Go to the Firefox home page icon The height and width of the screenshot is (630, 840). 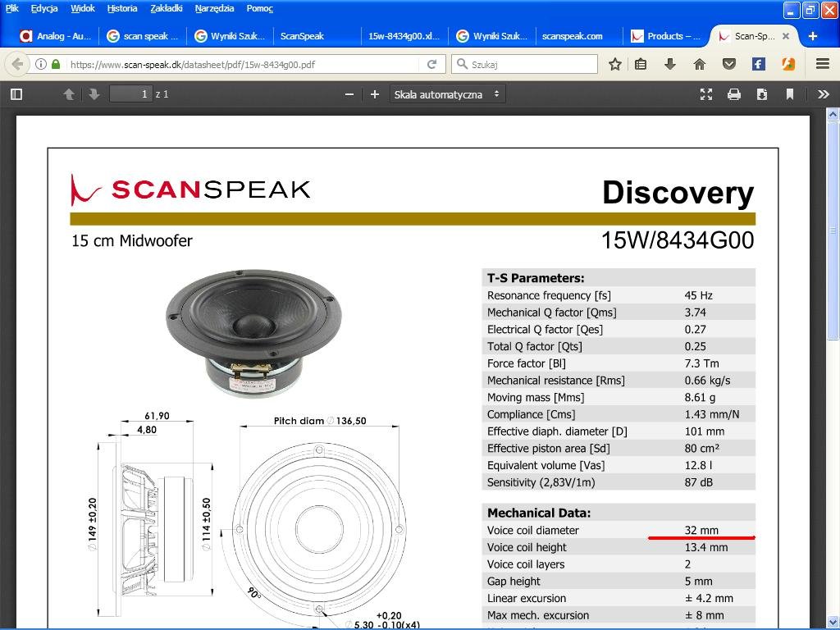(x=699, y=64)
